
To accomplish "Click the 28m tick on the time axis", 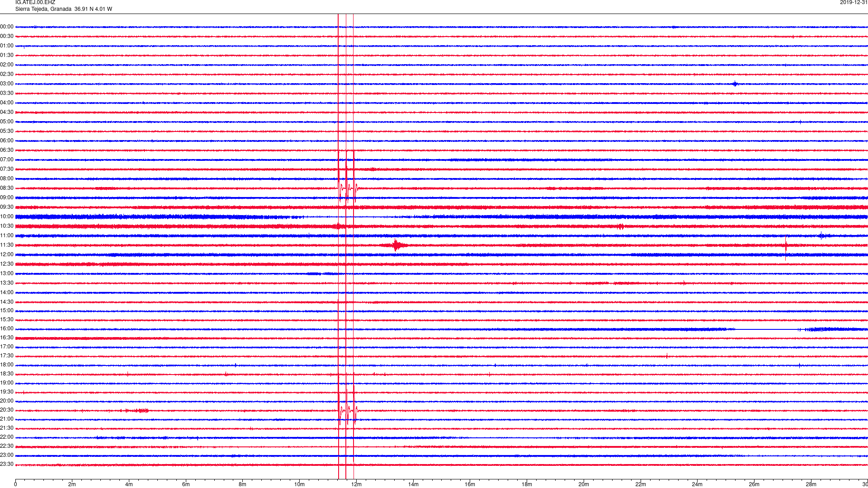I will (811, 484).
